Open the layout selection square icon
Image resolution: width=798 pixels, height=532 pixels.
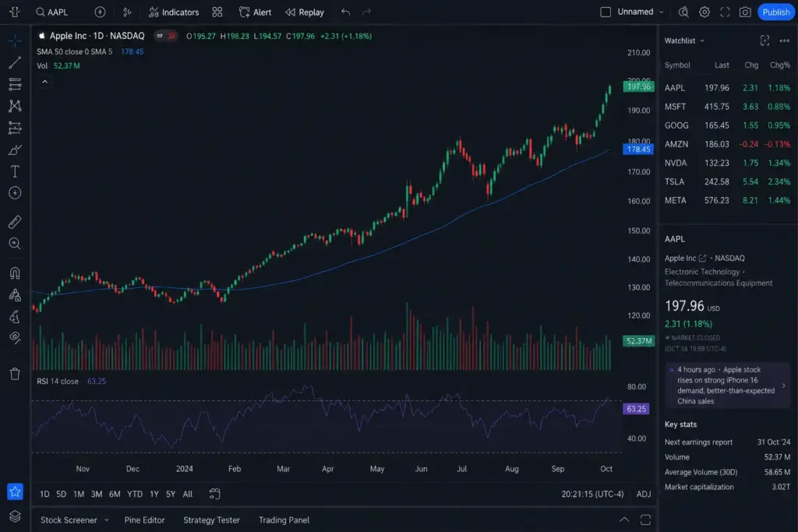point(605,12)
